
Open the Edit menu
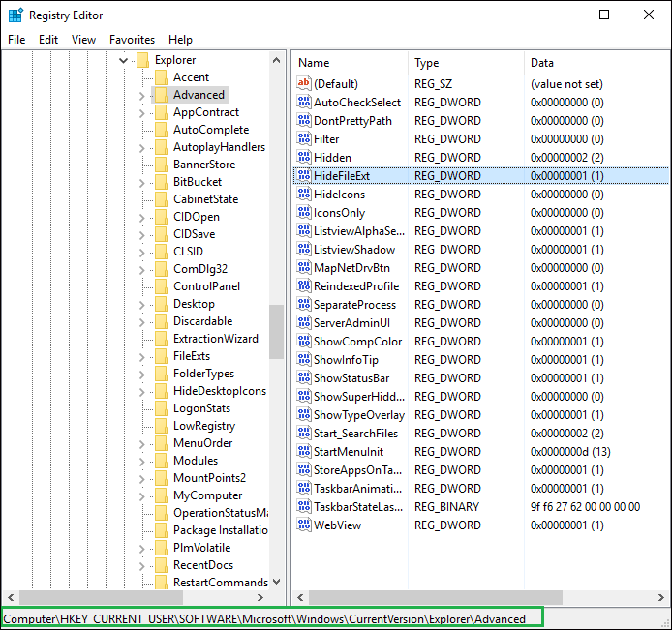click(x=48, y=40)
